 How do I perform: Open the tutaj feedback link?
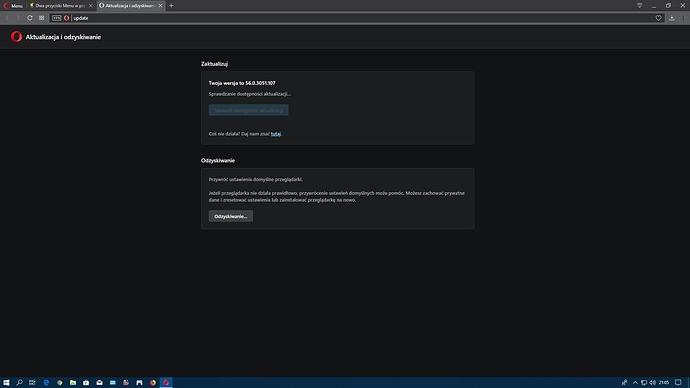point(275,134)
